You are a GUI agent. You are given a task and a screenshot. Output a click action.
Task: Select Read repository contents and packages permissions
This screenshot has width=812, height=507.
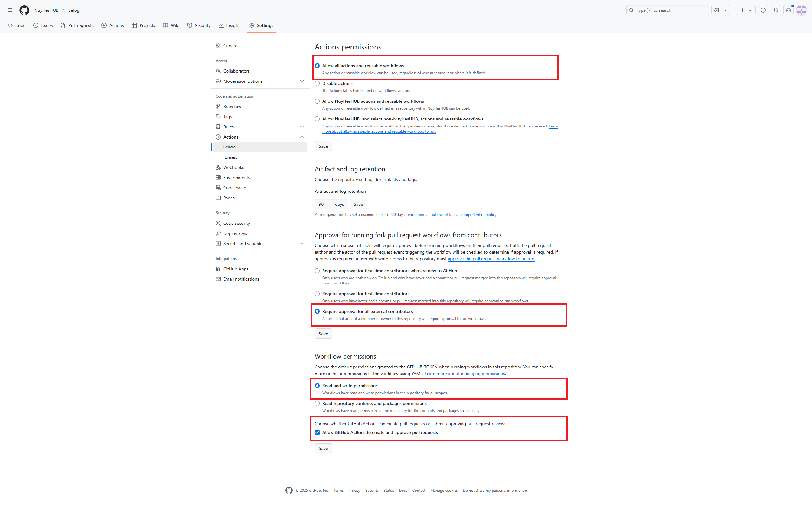click(x=317, y=403)
